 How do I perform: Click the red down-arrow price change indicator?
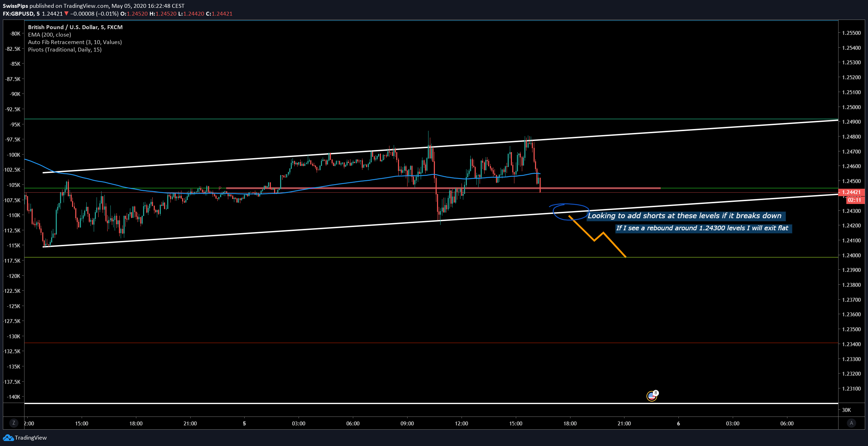click(66, 14)
